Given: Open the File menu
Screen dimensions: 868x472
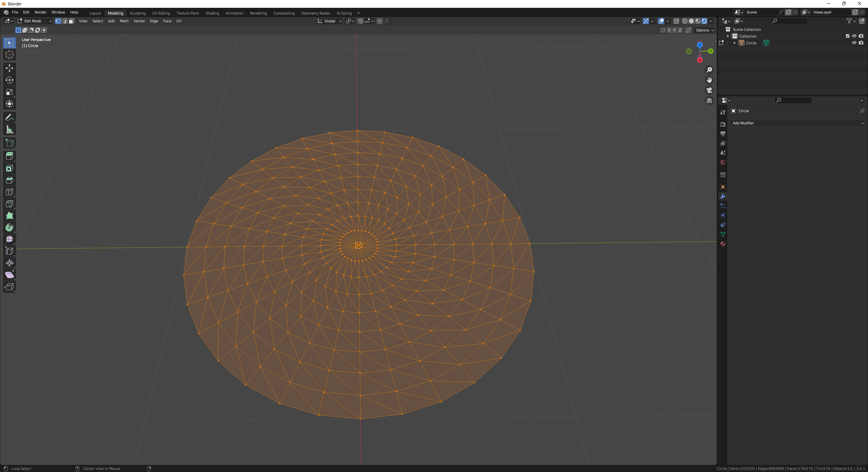Looking at the screenshot, I should point(15,12).
